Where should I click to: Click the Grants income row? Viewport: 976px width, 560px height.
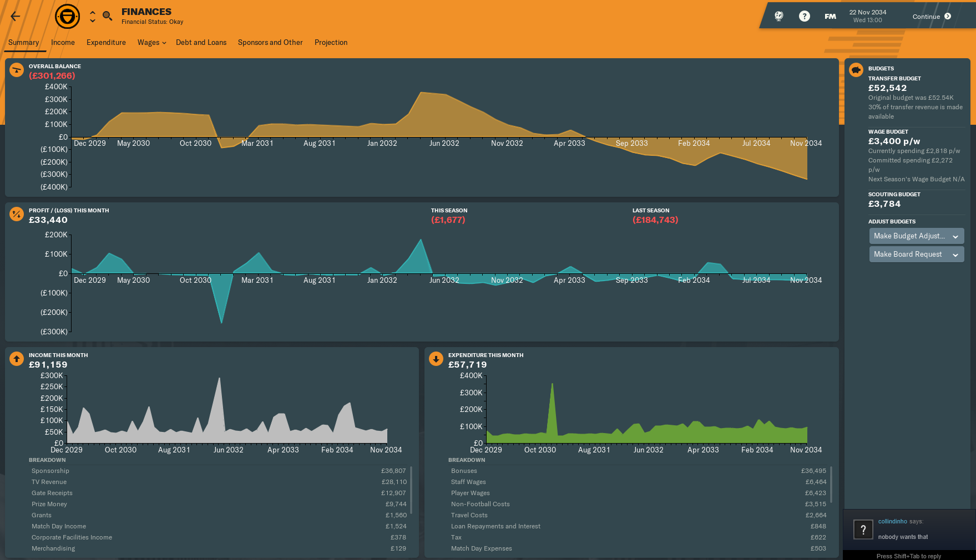point(219,515)
